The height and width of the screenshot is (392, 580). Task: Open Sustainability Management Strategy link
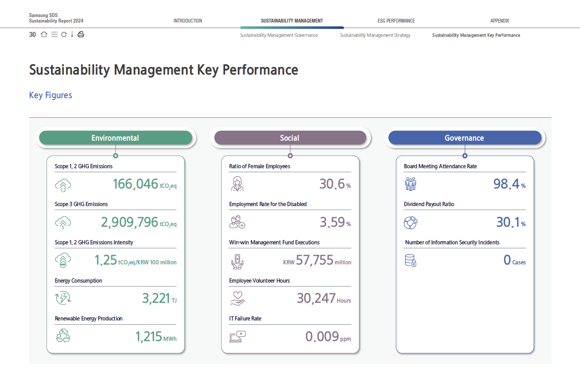(375, 35)
